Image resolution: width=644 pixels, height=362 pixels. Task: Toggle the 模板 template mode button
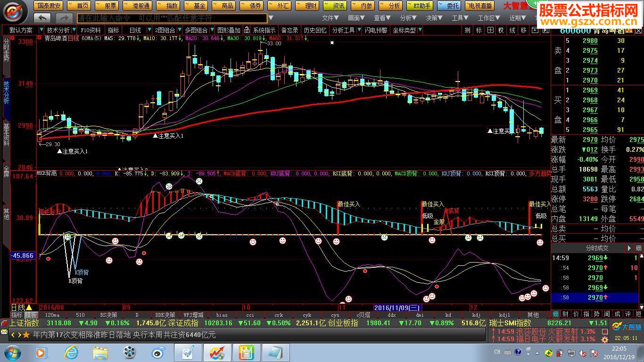click(x=31, y=315)
